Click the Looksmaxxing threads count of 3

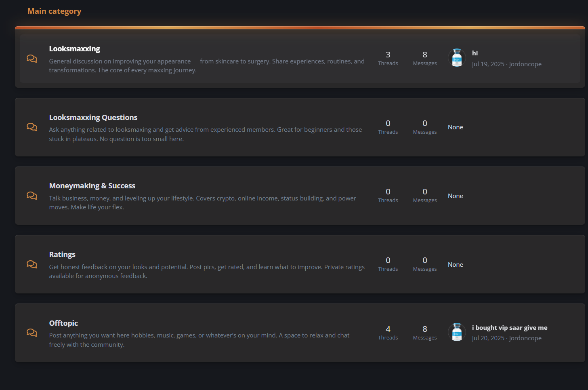(388, 55)
